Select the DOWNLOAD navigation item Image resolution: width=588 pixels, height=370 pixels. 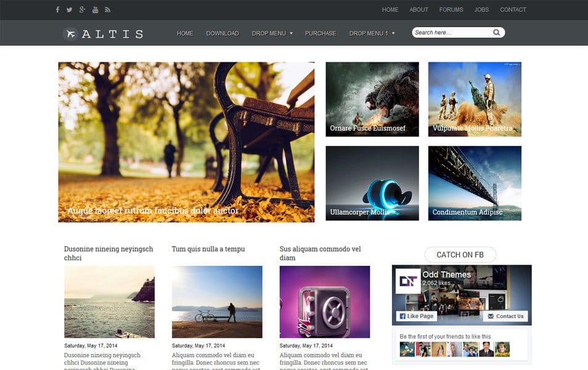223,33
